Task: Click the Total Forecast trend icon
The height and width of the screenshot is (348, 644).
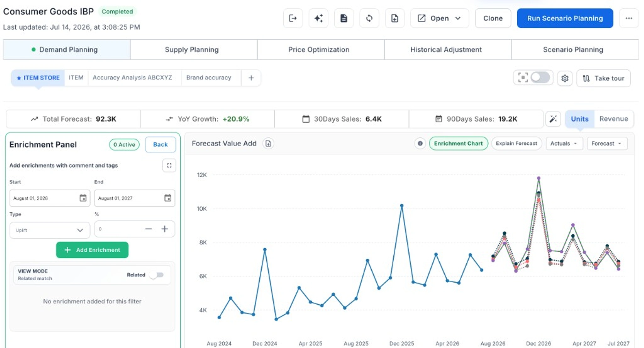Action: pyautogui.click(x=34, y=119)
